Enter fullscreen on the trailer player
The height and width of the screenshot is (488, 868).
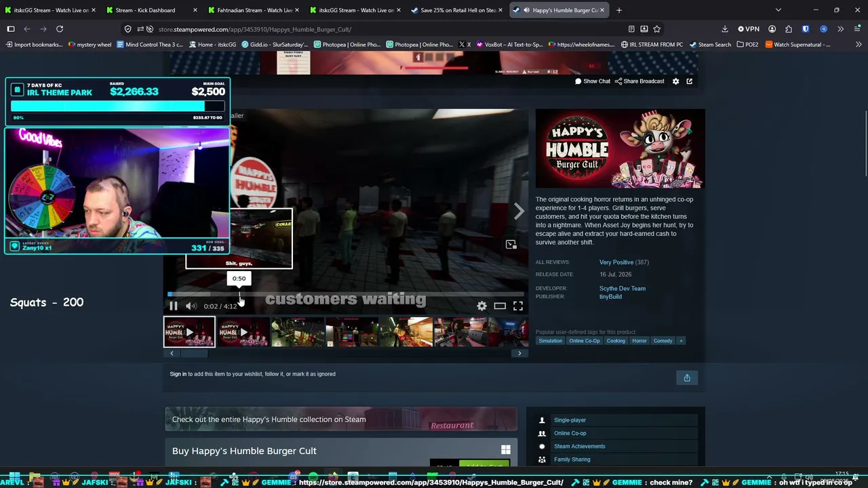point(518,306)
